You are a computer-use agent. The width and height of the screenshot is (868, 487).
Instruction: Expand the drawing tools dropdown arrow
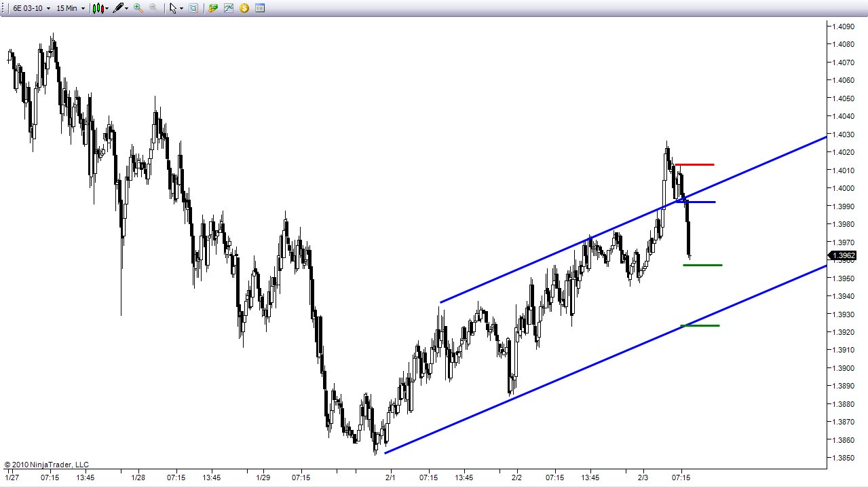(127, 9)
